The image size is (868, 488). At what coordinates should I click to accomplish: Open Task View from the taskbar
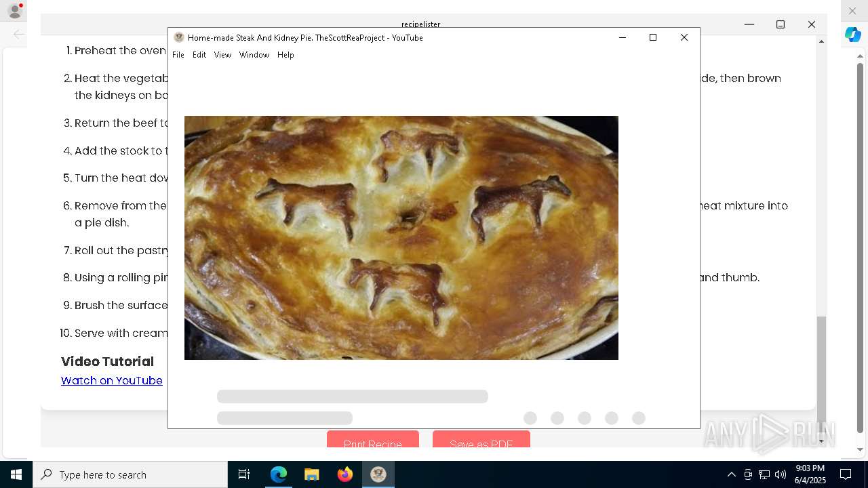pos(244,474)
